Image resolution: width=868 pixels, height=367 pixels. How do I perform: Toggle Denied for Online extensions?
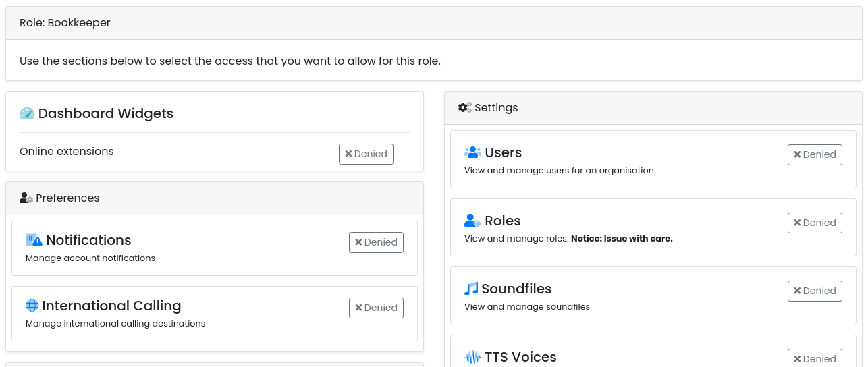366,154
